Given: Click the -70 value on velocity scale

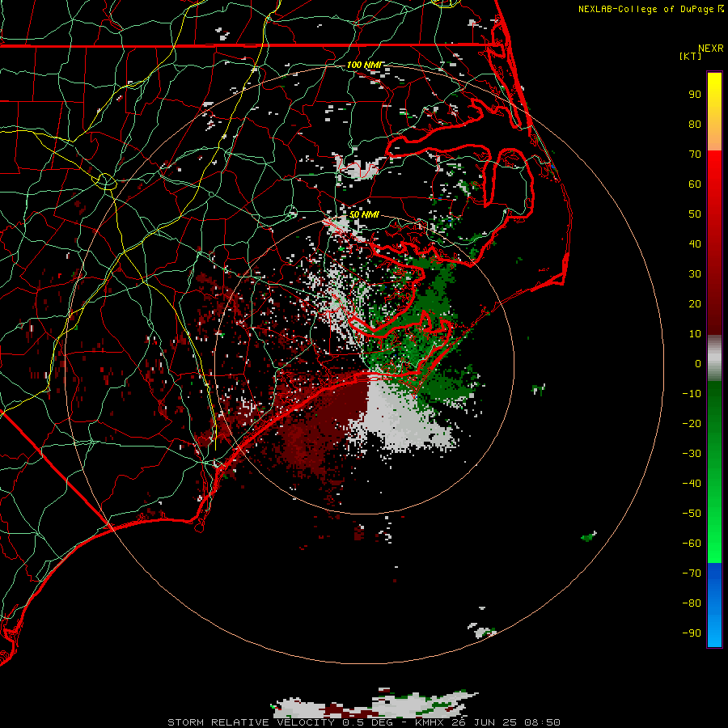Looking at the screenshot, I should pyautogui.click(x=692, y=574).
